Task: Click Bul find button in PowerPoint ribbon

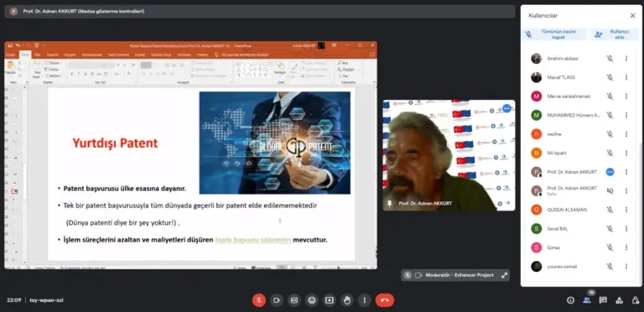Action: [342, 63]
